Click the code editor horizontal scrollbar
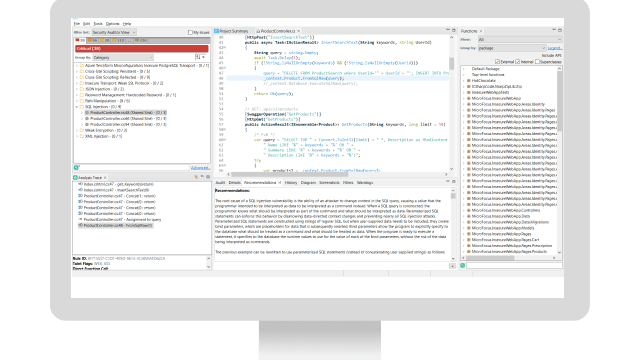Viewport: 640px width, 360px height. (290, 174)
